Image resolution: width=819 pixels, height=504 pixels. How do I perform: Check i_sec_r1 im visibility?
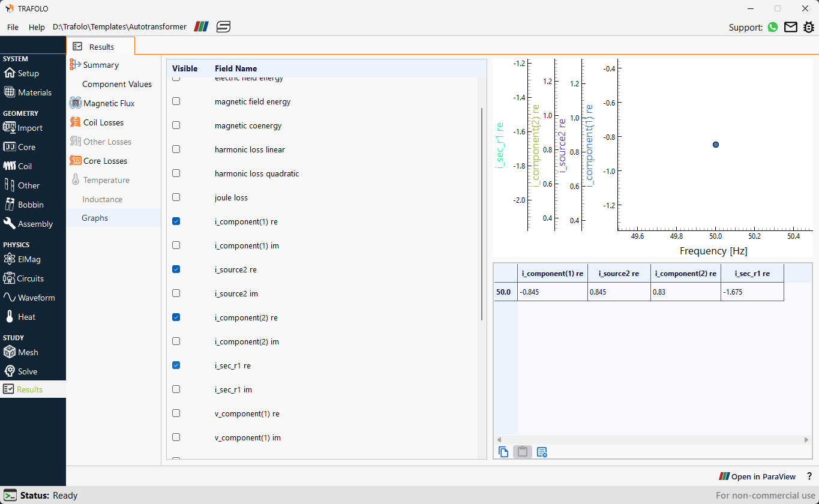(x=176, y=389)
